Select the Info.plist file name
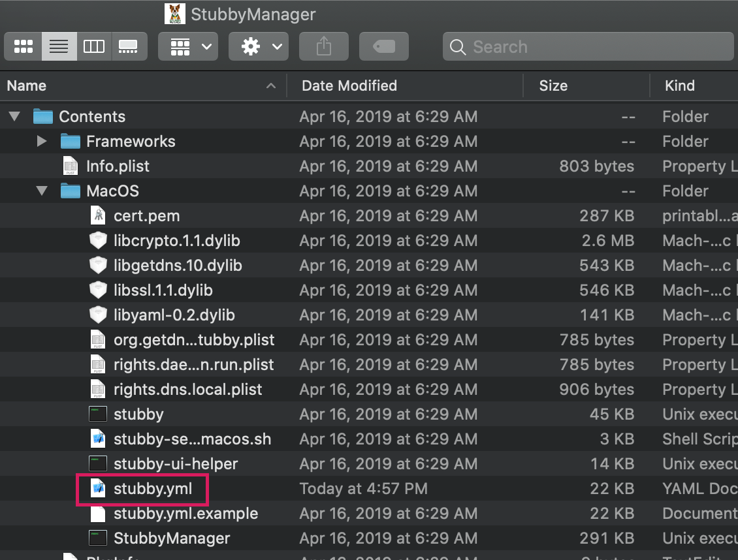Image resolution: width=738 pixels, height=560 pixels. (x=118, y=166)
